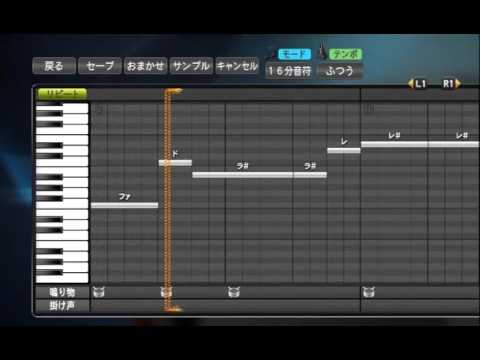Click the セーブ save button

[x=100, y=66]
